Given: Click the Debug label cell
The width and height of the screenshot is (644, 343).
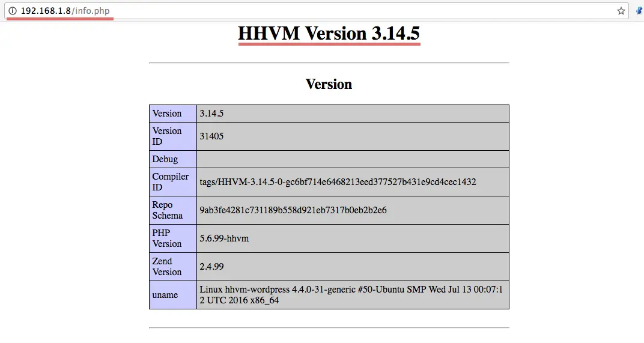Looking at the screenshot, I should click(173, 159).
